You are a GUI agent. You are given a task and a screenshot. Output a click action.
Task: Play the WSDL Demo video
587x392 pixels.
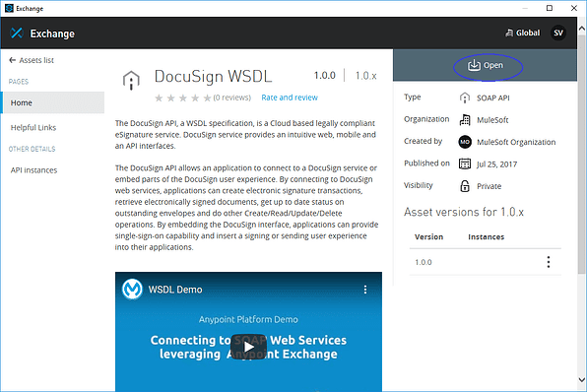[x=248, y=347]
